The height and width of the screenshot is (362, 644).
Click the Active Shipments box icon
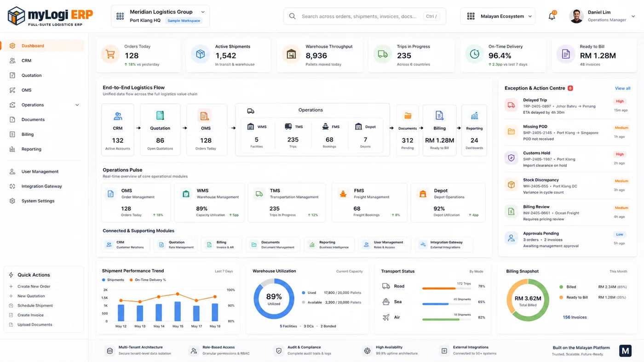coord(200,54)
